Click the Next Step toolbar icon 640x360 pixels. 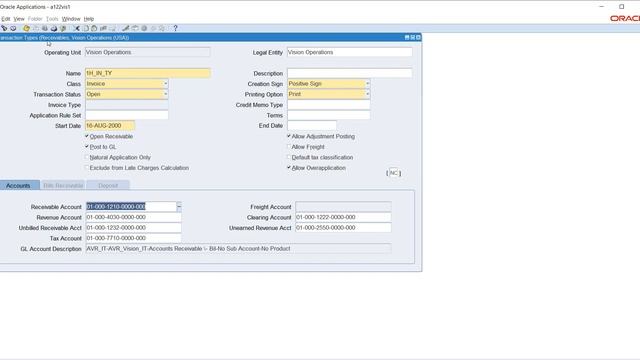(x=36, y=28)
